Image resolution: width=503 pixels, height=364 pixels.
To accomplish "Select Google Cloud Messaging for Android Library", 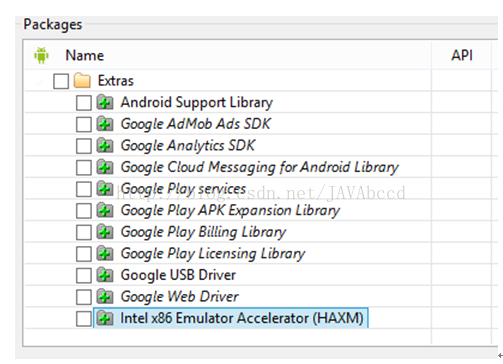I will [259, 167].
